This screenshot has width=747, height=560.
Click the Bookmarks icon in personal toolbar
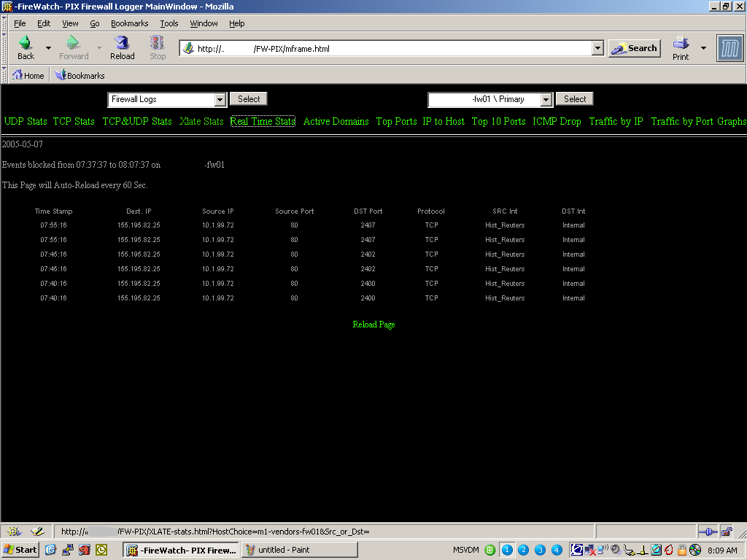click(61, 75)
